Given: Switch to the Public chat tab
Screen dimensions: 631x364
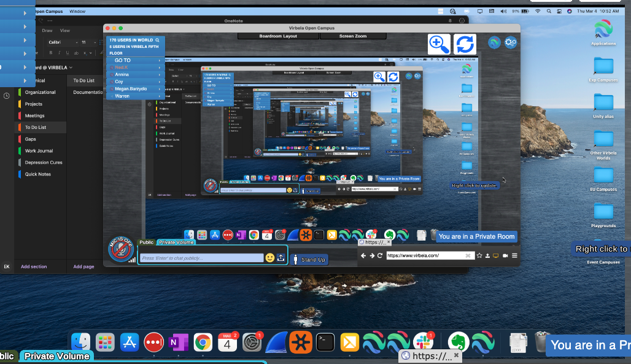Looking at the screenshot, I should pos(147,242).
